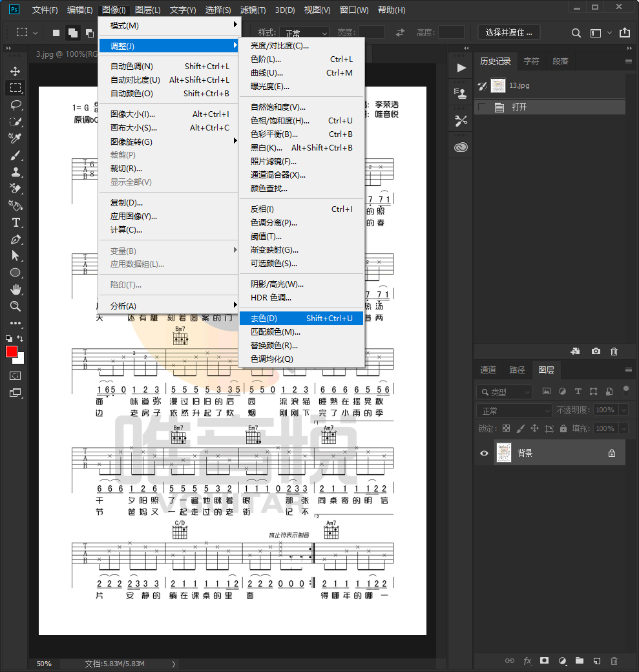
Task: Select the Hand tool
Action: [x=16, y=289]
